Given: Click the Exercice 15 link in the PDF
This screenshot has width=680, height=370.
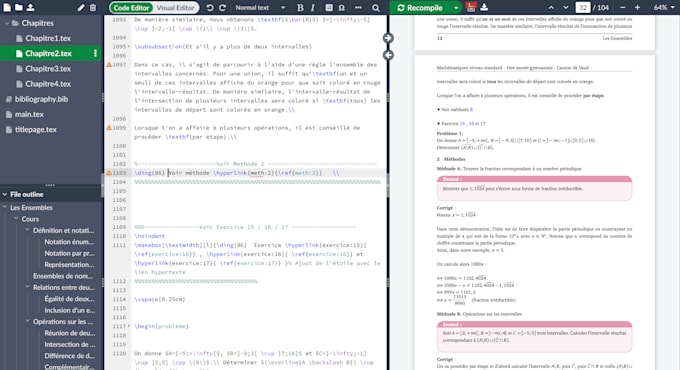Looking at the screenshot, I should pos(462,124).
